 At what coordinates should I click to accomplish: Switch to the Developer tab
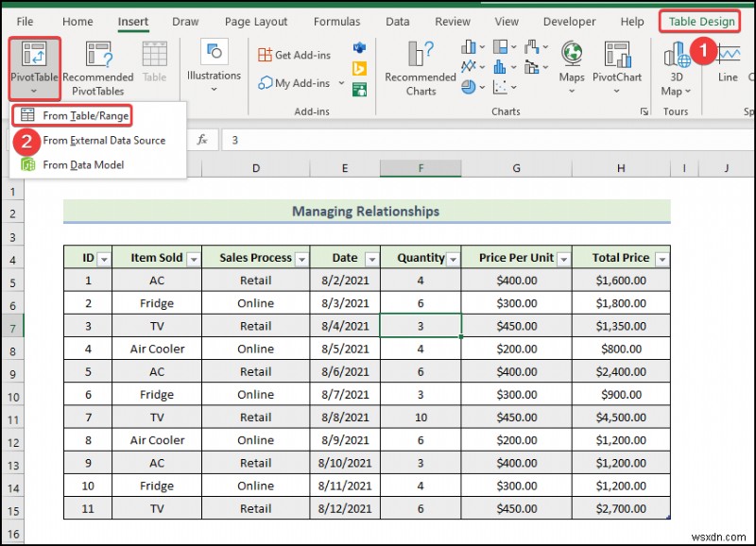pyautogui.click(x=570, y=22)
